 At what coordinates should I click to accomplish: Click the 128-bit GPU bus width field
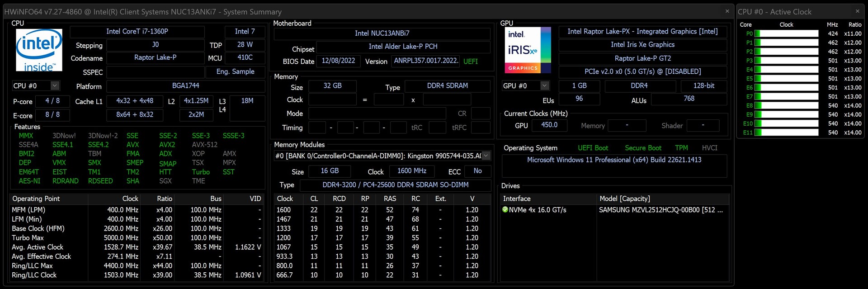point(704,86)
